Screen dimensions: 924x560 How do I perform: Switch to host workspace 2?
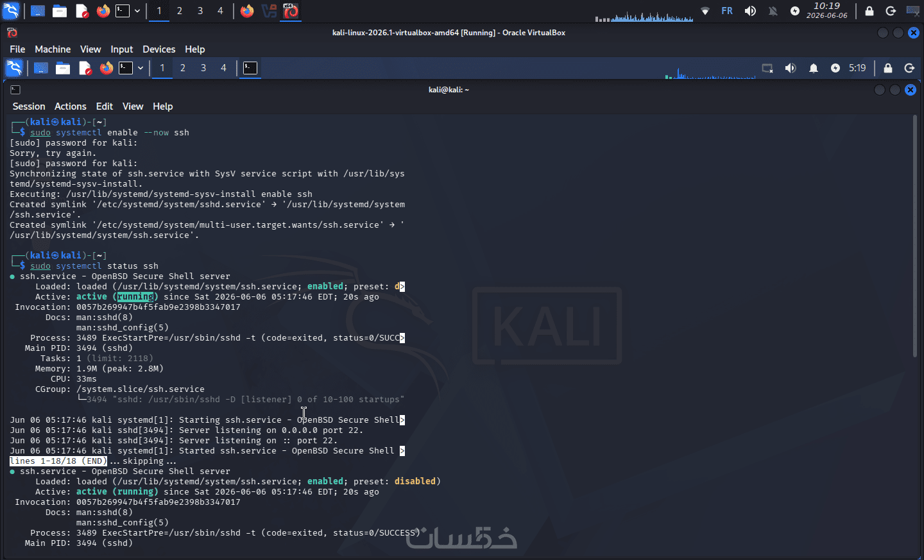180,11
